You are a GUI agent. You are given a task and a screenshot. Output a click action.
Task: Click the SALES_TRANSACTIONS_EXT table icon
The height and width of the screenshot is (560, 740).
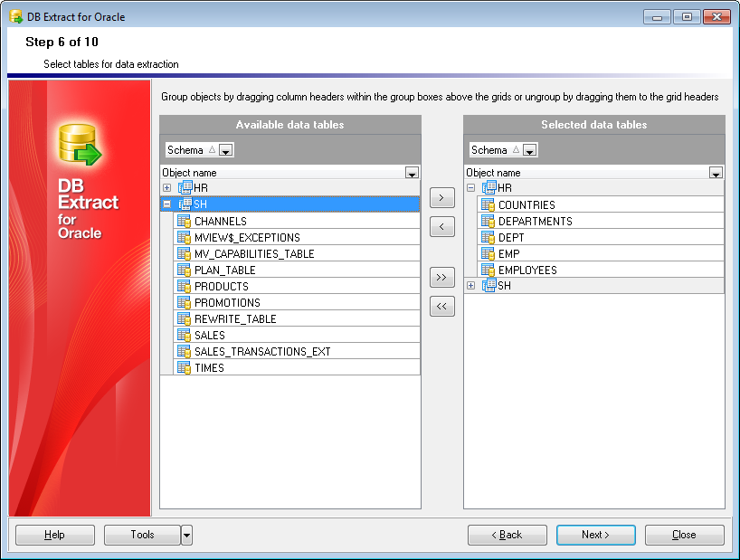[x=184, y=351]
